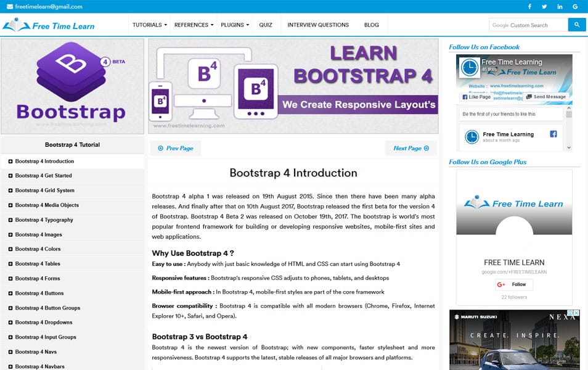Click the Facebook widget scrollbar up arrow
The width and height of the screenshot is (588, 370).
(x=569, y=108)
